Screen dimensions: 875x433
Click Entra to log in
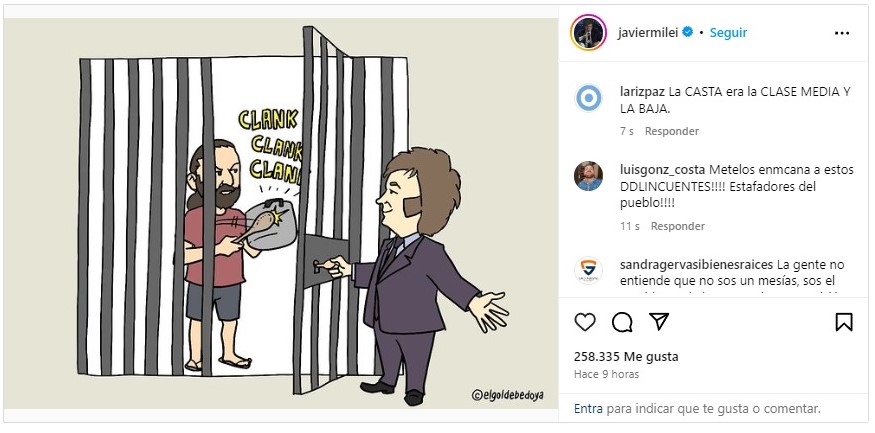[588, 408]
